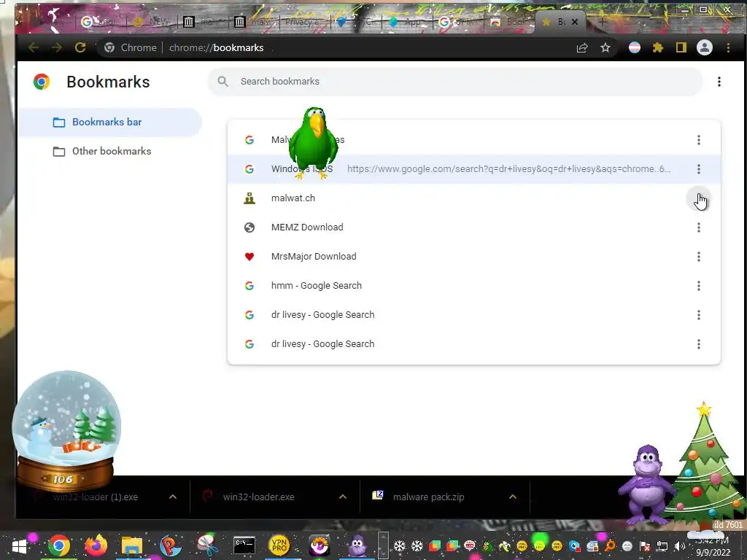Click the share page icon in address bar
Screen dimensions: 747x560
click(x=581, y=47)
